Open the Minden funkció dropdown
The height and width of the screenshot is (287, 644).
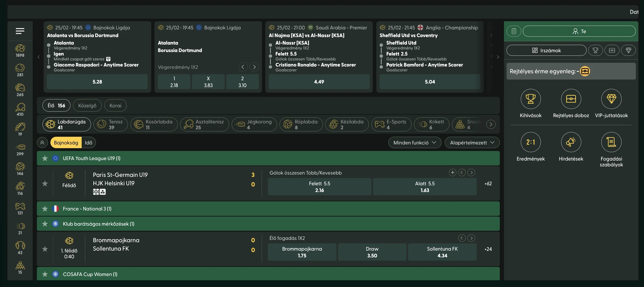tap(414, 143)
